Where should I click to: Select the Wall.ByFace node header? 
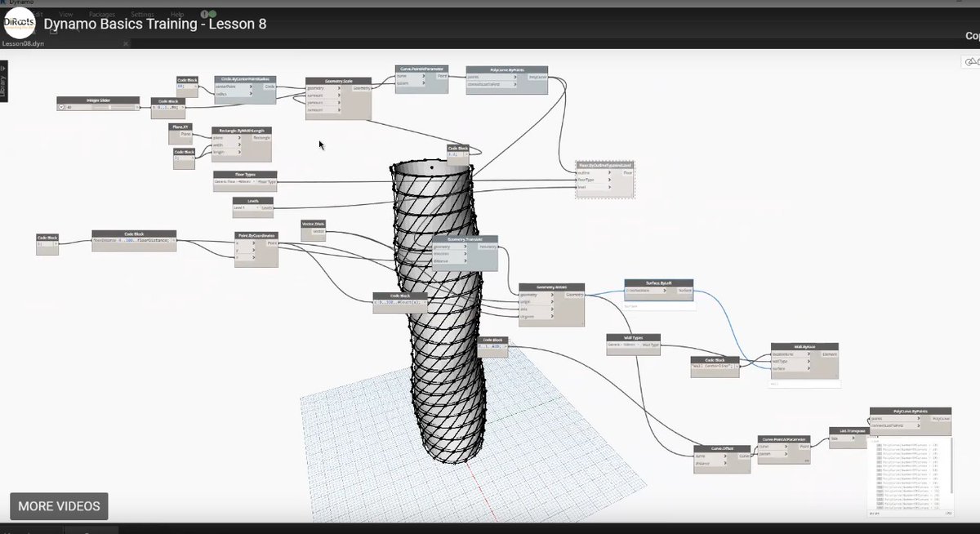[x=804, y=347]
